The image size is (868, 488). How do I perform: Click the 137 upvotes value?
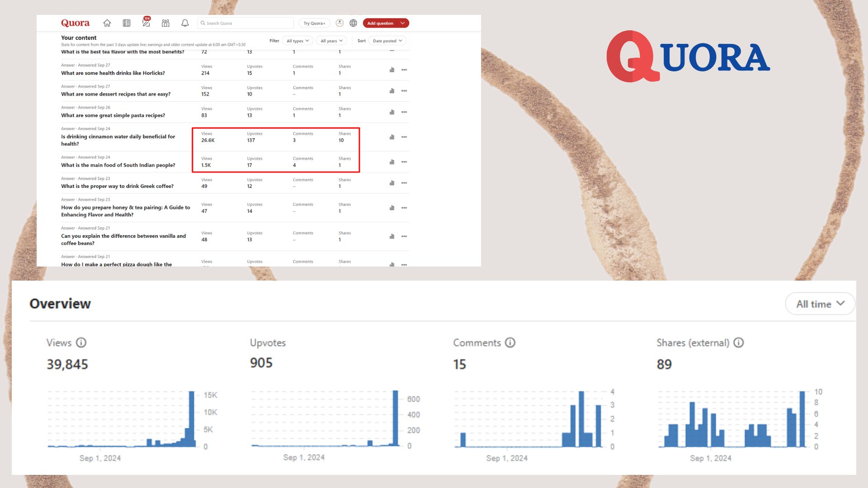click(x=251, y=141)
